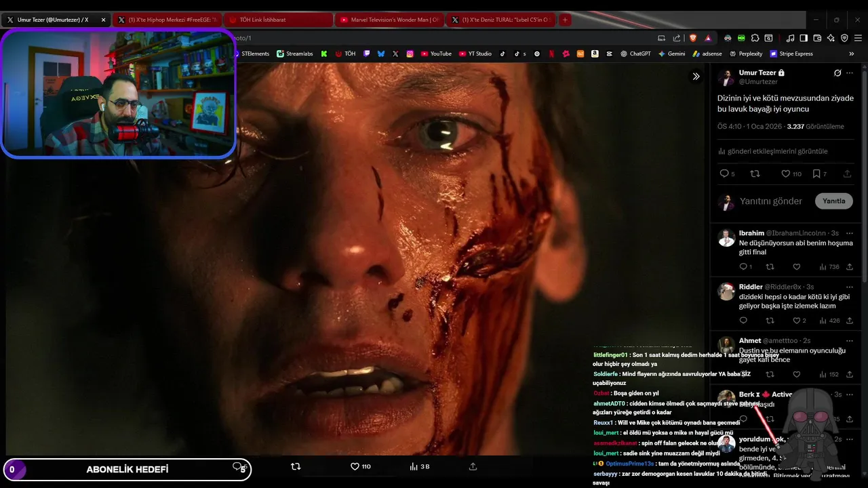Click view count 426 on Riddler's reply
The height and width of the screenshot is (488, 868).
pyautogui.click(x=829, y=321)
